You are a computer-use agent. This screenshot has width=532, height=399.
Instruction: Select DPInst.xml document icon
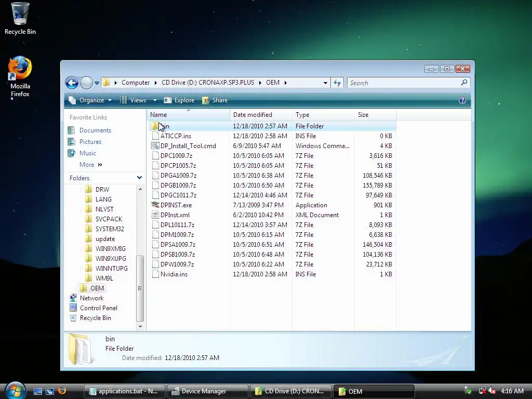pyautogui.click(x=155, y=215)
